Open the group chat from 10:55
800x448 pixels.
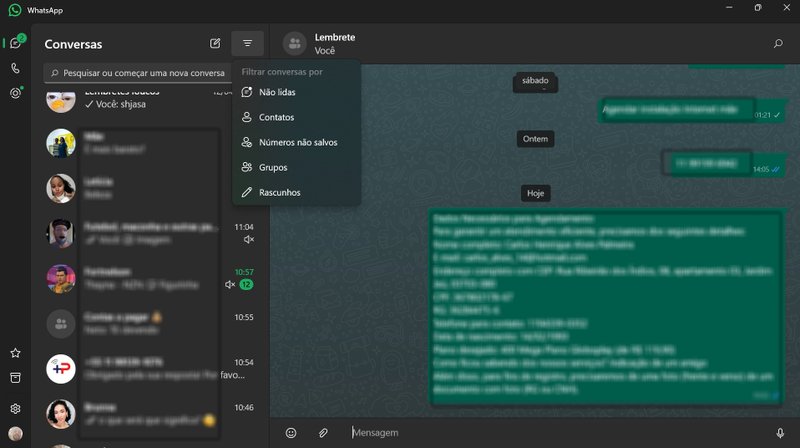(151, 323)
